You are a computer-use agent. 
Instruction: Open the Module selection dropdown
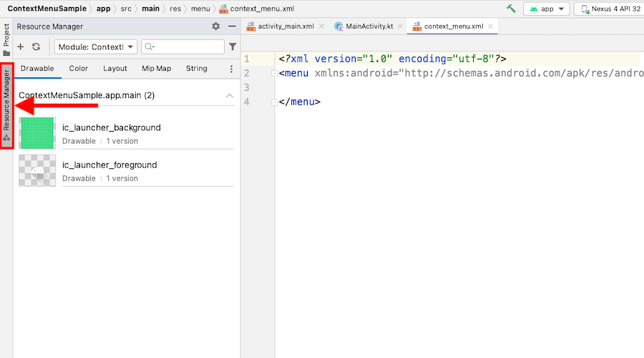click(x=96, y=47)
